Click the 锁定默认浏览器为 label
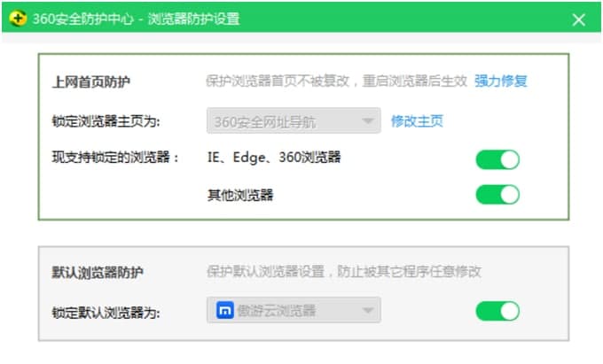This screenshot has height=364, width=603. 106,312
